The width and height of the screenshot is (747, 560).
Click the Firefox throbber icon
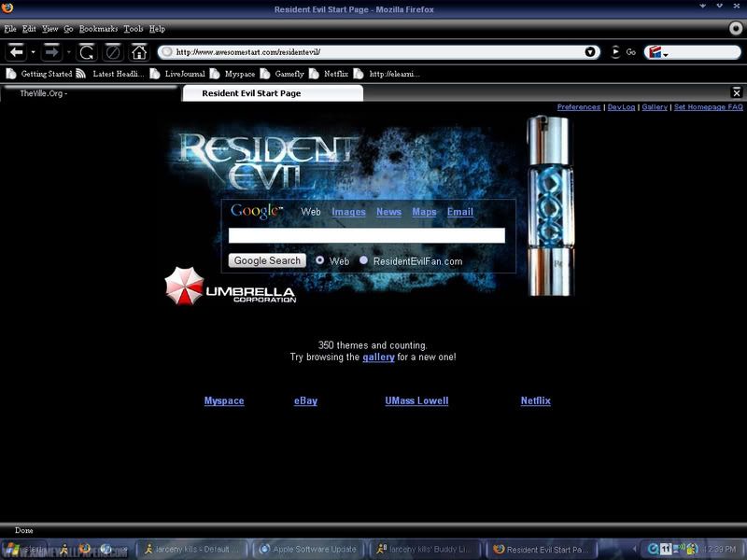[x=736, y=28]
